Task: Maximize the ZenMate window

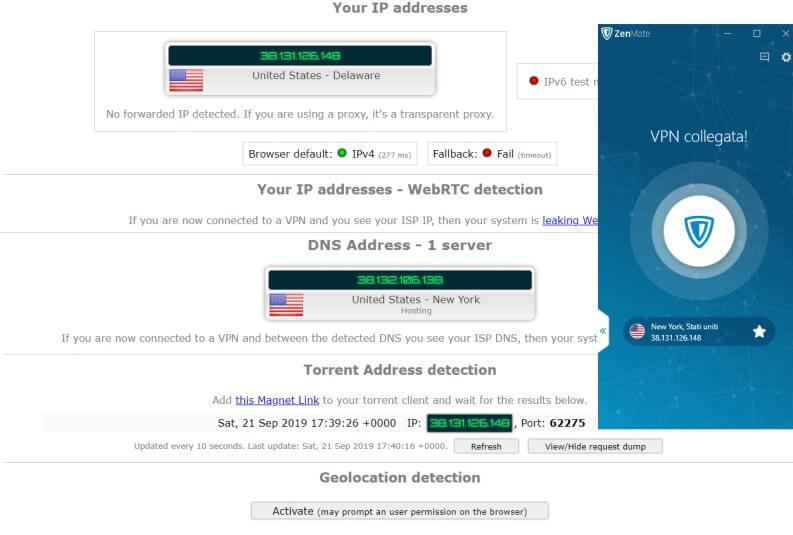Action: [757, 33]
